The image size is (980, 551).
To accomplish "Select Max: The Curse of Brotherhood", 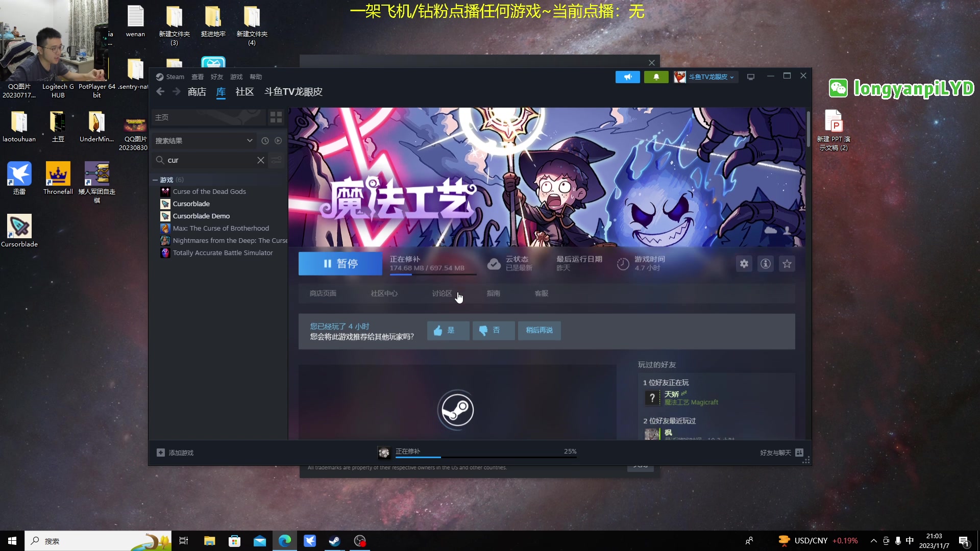I will [220, 229].
